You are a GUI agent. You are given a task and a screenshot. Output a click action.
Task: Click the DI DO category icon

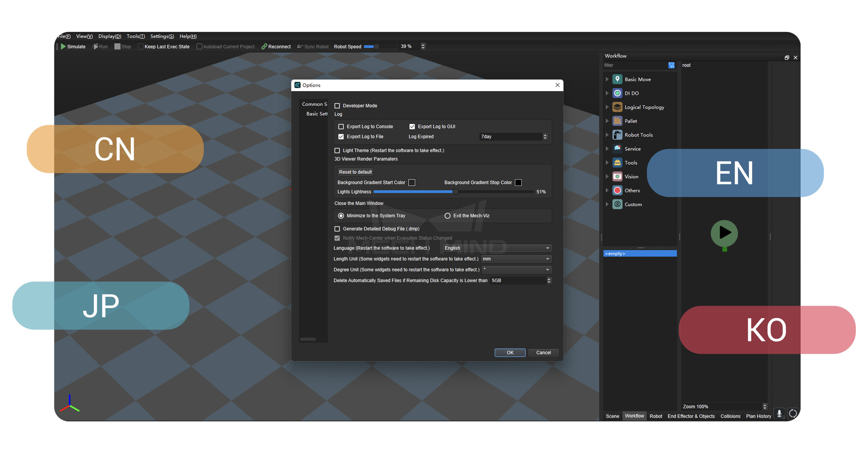click(x=618, y=93)
